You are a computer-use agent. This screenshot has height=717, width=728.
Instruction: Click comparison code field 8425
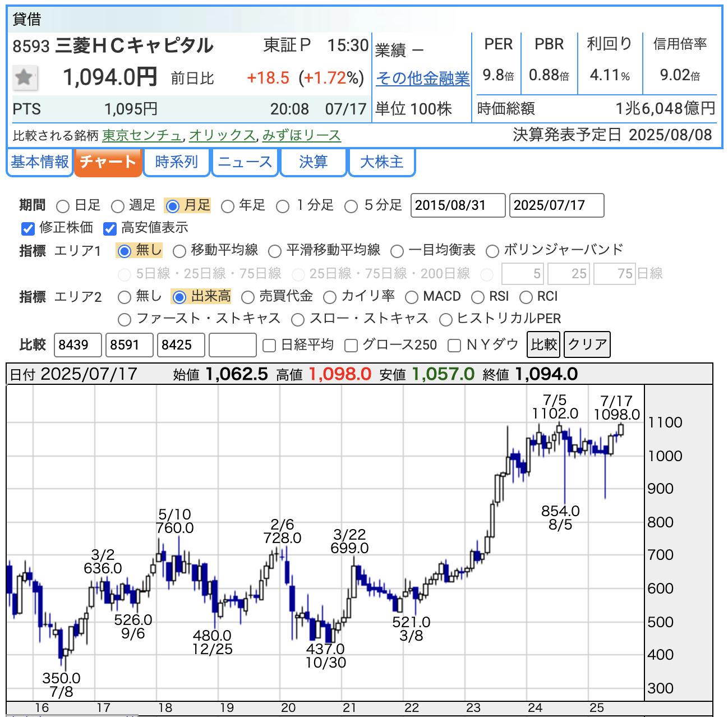pyautogui.click(x=181, y=345)
